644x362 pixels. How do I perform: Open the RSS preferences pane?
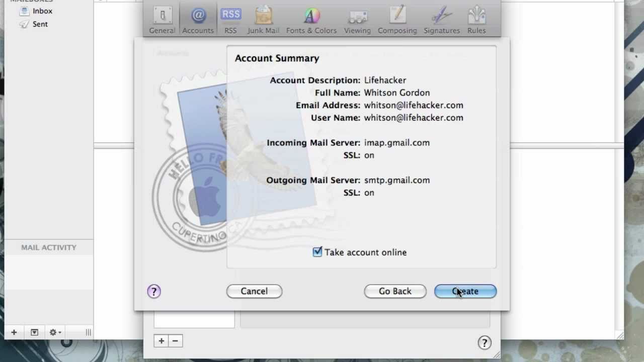click(230, 20)
